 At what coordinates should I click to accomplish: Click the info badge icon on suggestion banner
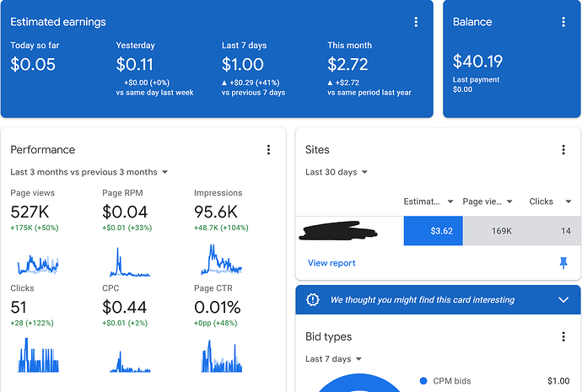(313, 299)
